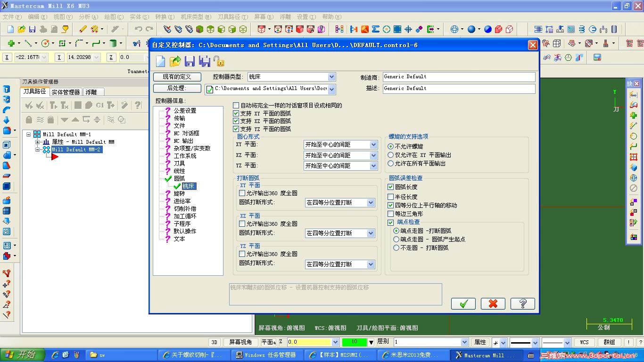Click the Undo arrow in the main toolbar
The image size is (644, 362).
click(138, 29)
